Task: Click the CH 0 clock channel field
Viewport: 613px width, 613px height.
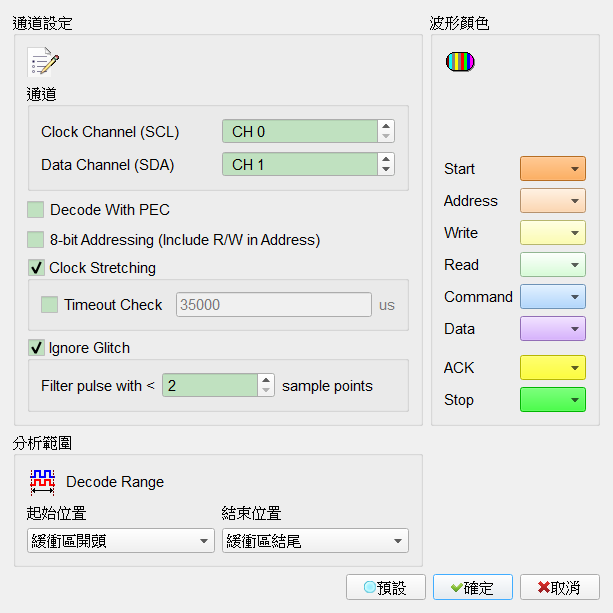Action: pos(300,131)
